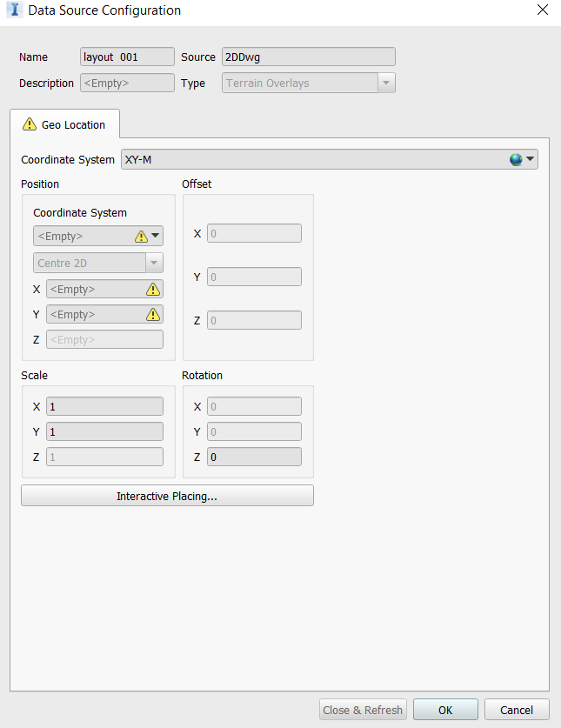Image resolution: width=561 pixels, height=728 pixels.
Task: Click the Close & Refresh button
Action: coord(363,710)
